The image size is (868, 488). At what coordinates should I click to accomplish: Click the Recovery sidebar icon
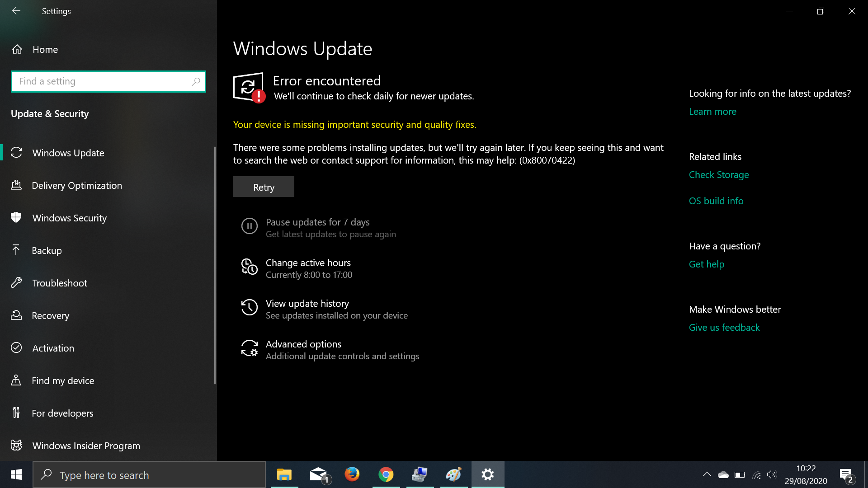pos(16,315)
